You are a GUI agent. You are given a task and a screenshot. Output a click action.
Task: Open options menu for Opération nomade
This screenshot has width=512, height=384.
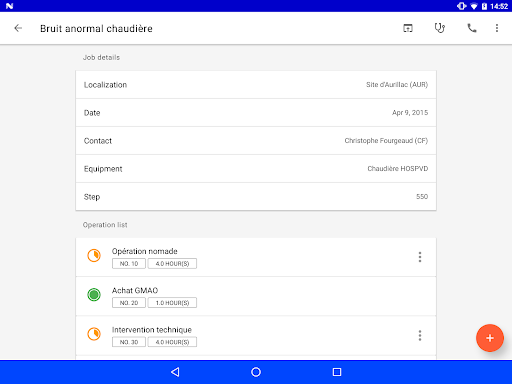coord(420,257)
